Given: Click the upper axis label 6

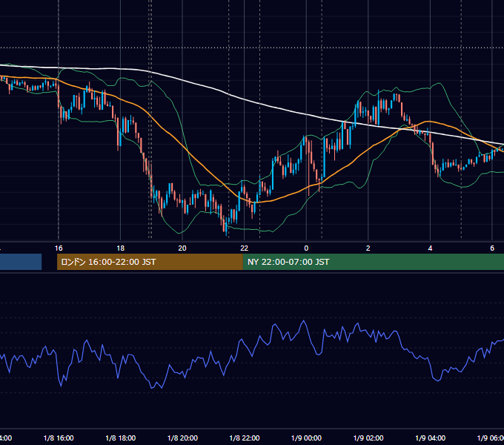Looking at the screenshot, I should (x=492, y=248).
